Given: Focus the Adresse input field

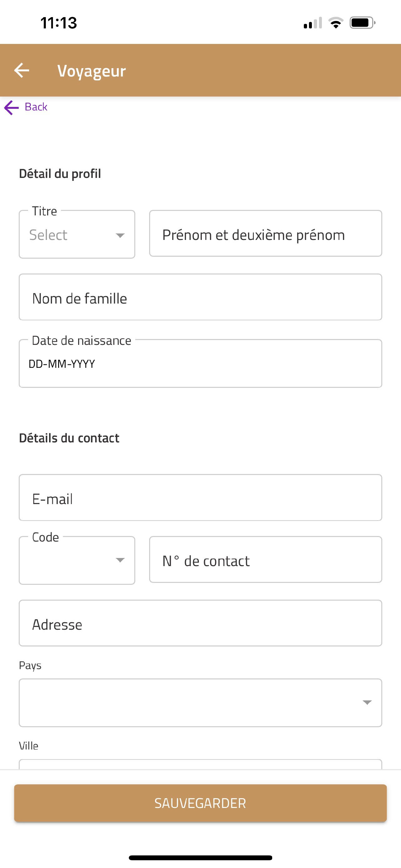Looking at the screenshot, I should pyautogui.click(x=200, y=623).
